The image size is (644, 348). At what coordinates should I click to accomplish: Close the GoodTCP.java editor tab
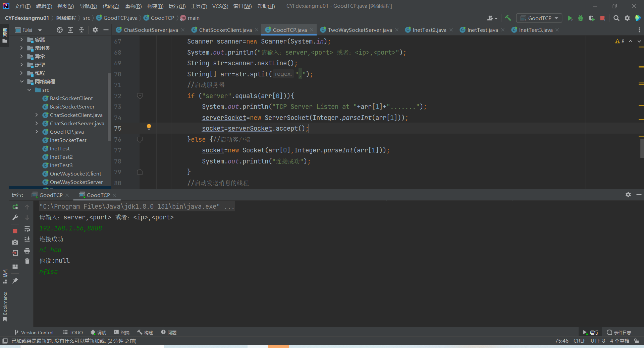pyautogui.click(x=312, y=30)
